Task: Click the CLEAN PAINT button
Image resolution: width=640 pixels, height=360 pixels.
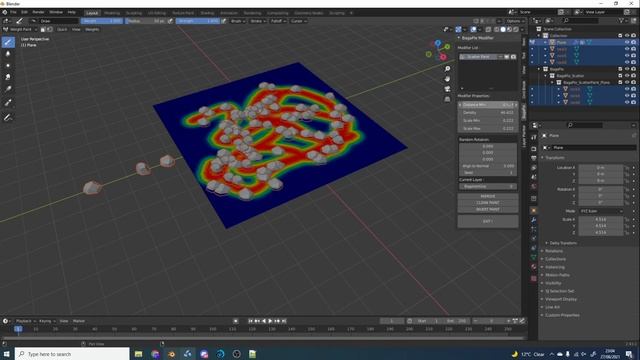Action: [x=488, y=202]
